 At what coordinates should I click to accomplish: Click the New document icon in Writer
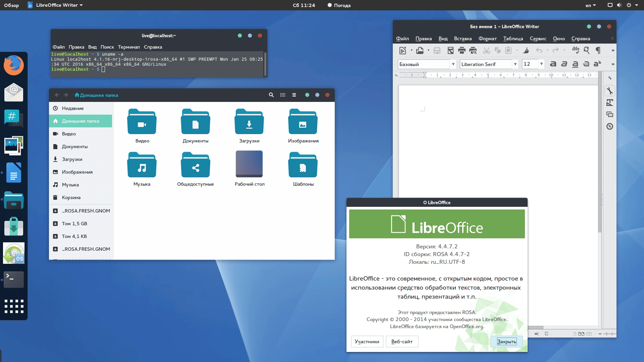(x=403, y=51)
